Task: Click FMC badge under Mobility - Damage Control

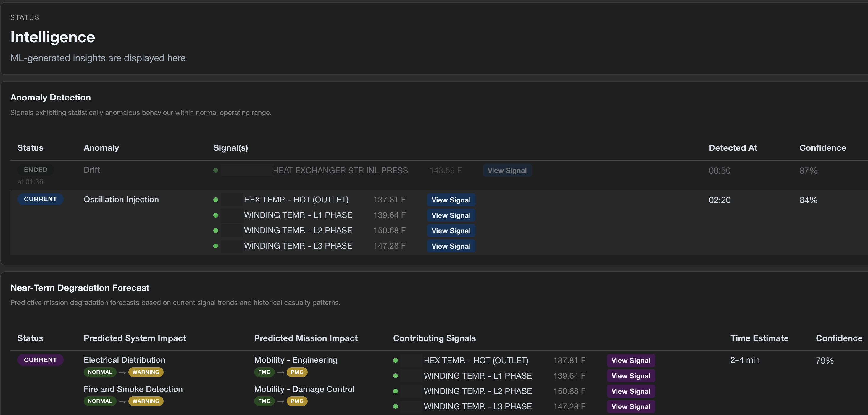Action: pos(264,401)
